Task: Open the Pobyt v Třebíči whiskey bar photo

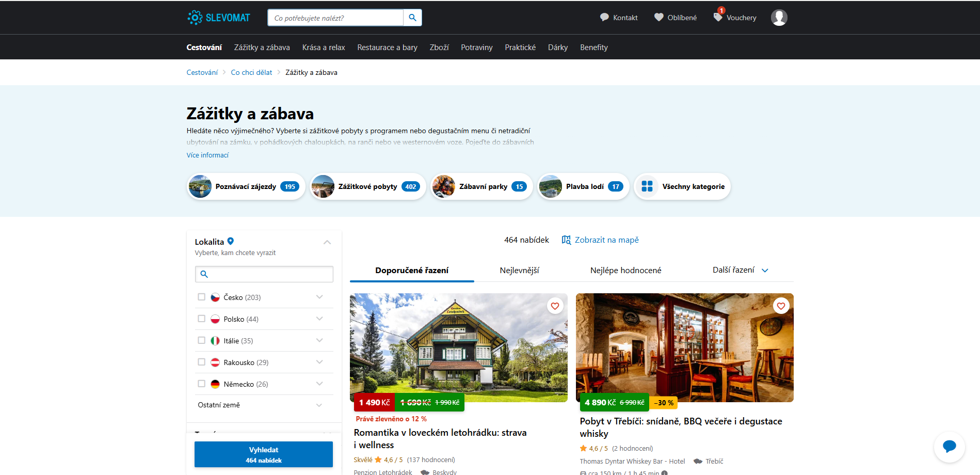Action: (685, 348)
